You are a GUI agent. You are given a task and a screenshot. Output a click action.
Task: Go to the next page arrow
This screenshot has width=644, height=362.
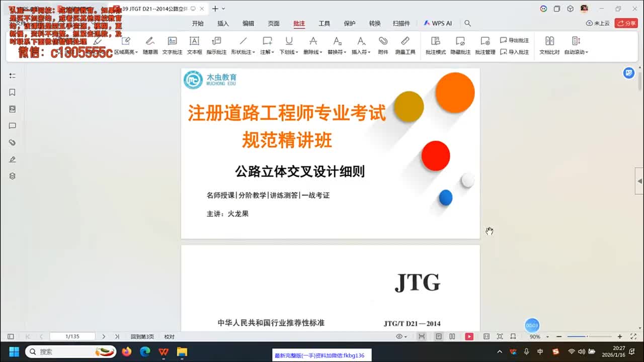tap(104, 336)
